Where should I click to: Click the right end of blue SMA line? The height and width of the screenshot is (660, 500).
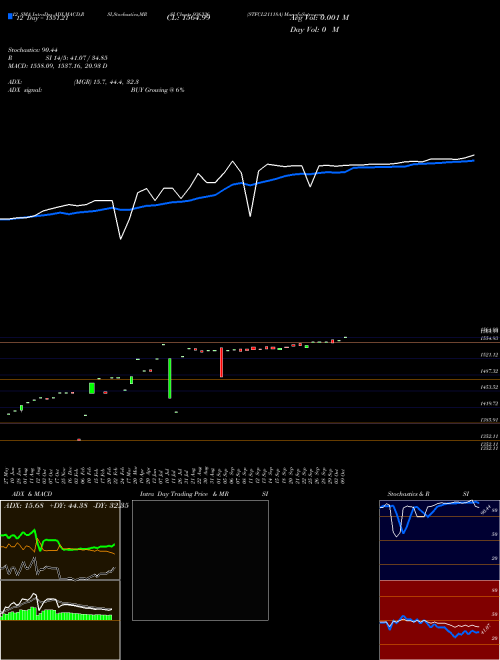(474, 160)
